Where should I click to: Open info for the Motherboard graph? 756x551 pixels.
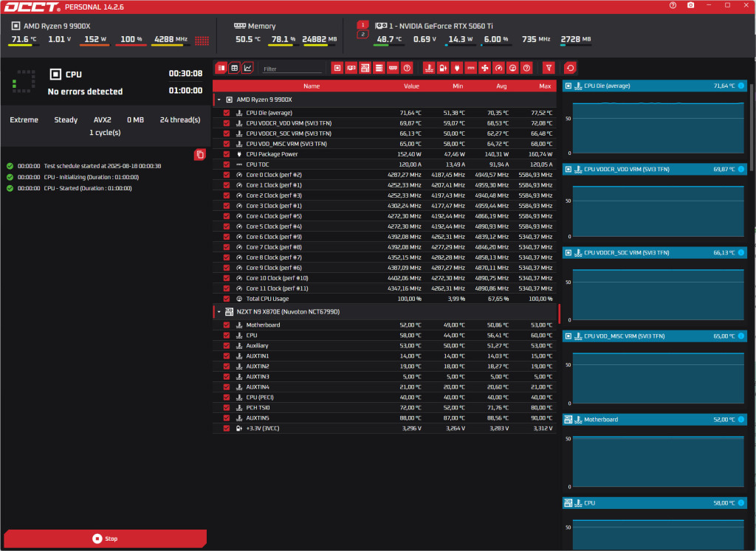tap(741, 420)
